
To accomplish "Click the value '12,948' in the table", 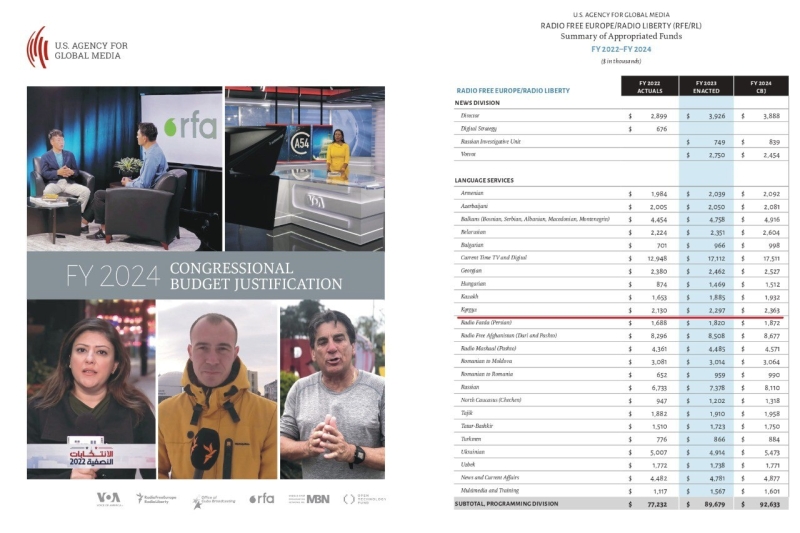I will 657,258.
